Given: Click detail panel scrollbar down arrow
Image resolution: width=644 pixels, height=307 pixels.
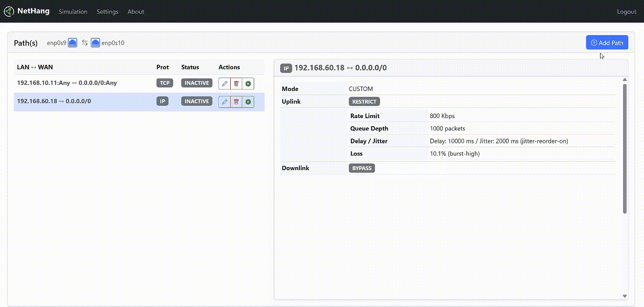Looking at the screenshot, I should (x=625, y=296).
